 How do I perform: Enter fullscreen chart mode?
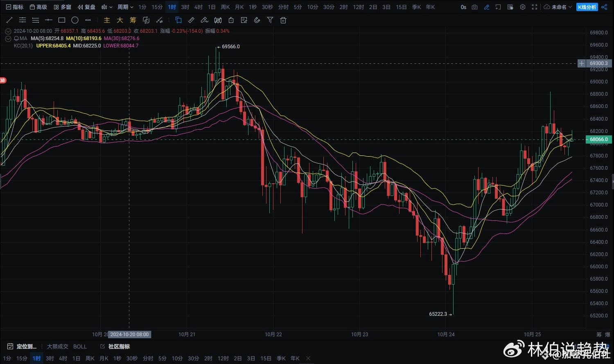coord(535,7)
